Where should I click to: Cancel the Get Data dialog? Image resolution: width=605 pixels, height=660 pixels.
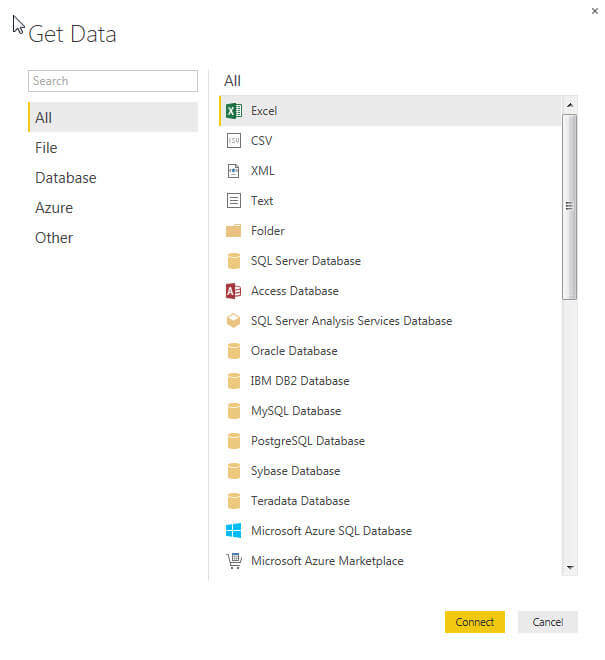tap(547, 622)
